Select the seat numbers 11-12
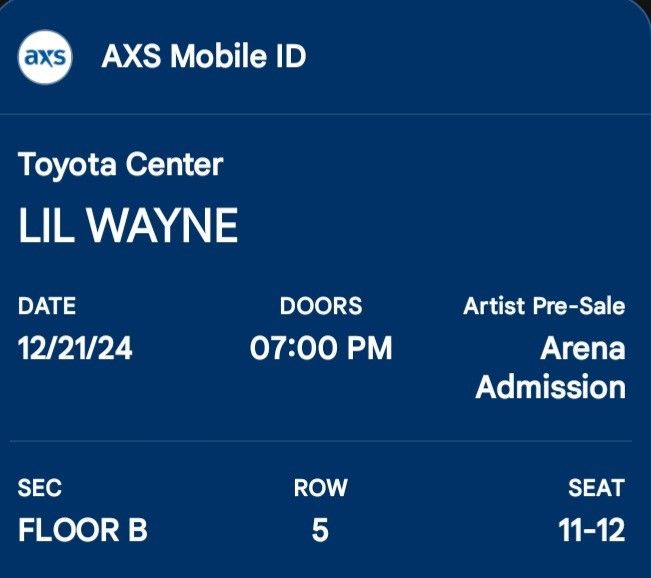This screenshot has width=651, height=578. 592,531
